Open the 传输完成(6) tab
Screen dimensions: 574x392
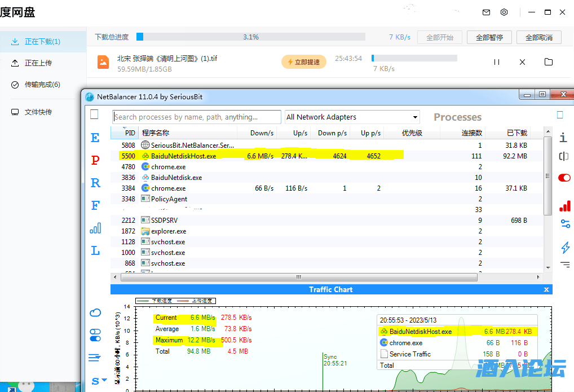tap(42, 85)
